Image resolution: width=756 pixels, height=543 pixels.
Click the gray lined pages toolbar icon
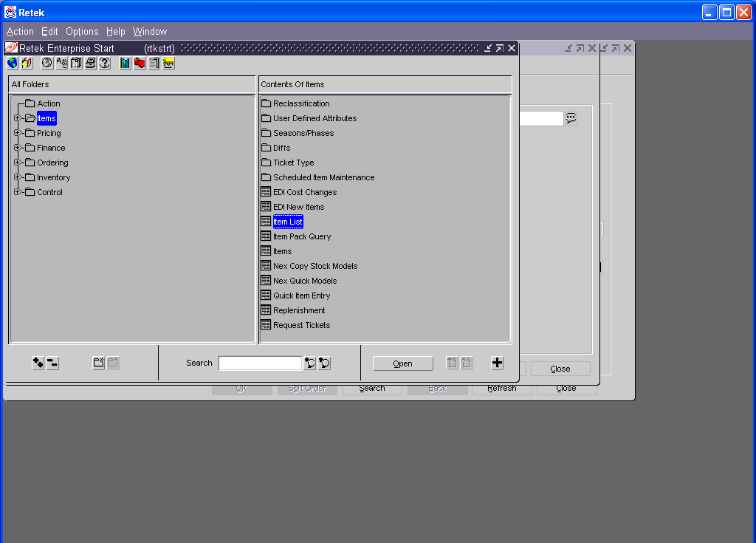point(154,64)
